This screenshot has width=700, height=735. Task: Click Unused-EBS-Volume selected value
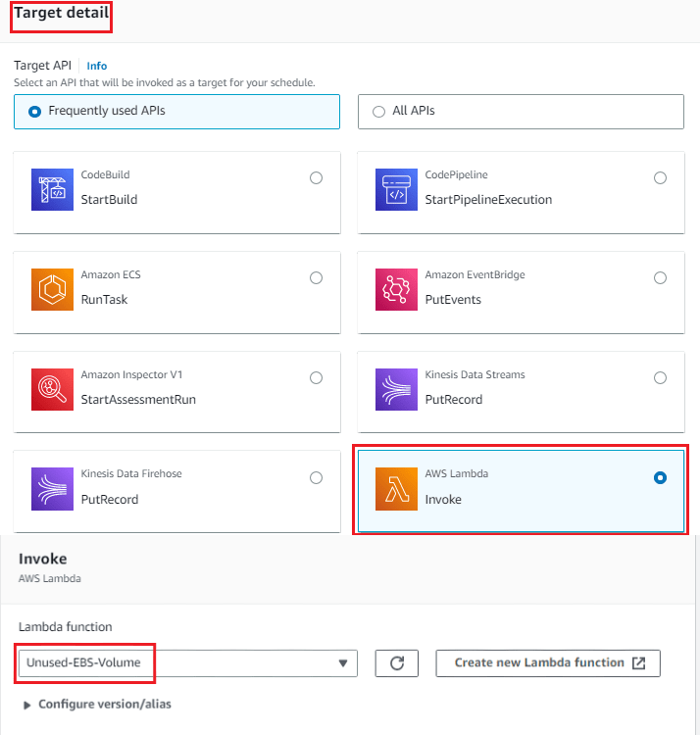tap(83, 662)
